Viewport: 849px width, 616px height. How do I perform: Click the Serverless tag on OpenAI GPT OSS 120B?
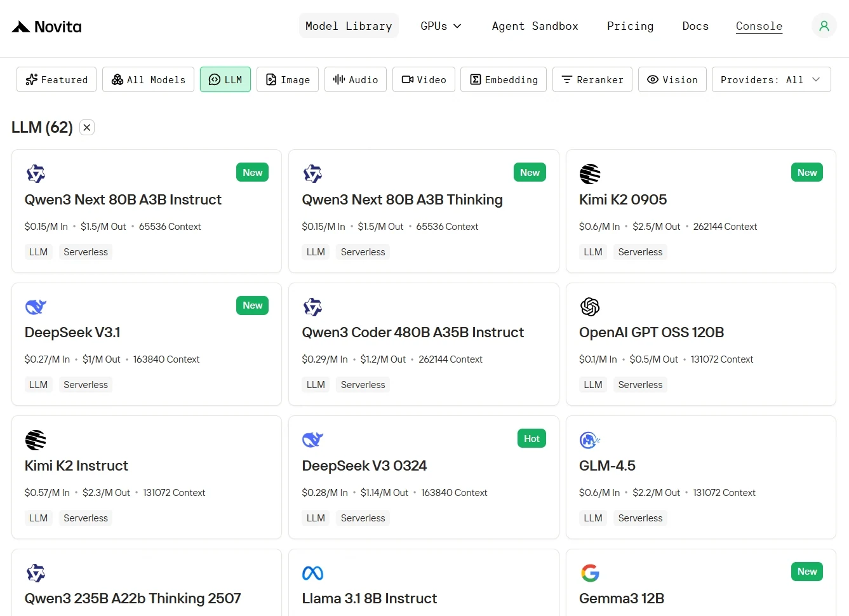640,385
